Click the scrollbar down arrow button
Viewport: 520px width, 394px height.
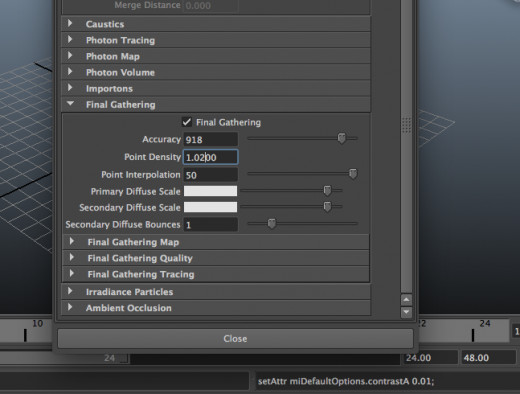click(406, 312)
